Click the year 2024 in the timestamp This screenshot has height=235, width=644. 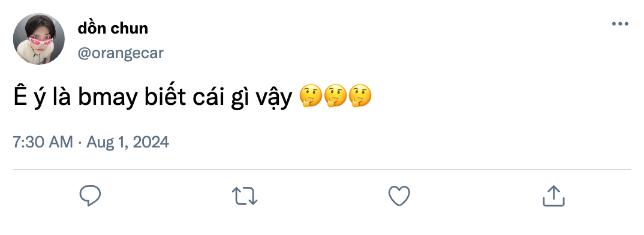(x=149, y=142)
